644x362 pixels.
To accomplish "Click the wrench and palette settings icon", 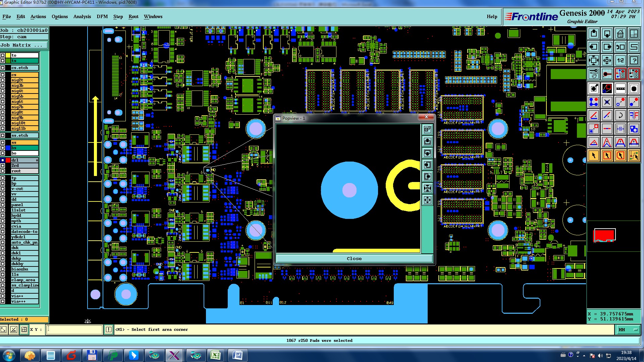I will 593,74.
